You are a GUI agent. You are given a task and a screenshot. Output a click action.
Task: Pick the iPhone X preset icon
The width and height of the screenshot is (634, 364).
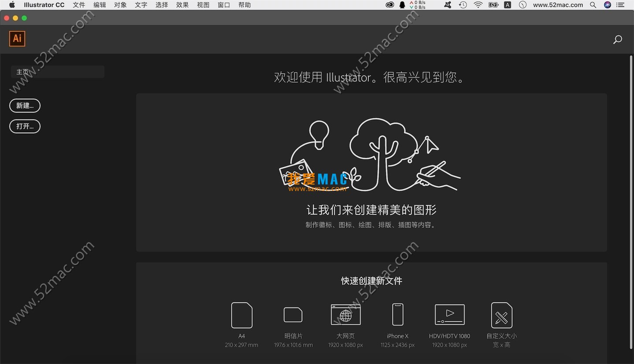pos(397,315)
